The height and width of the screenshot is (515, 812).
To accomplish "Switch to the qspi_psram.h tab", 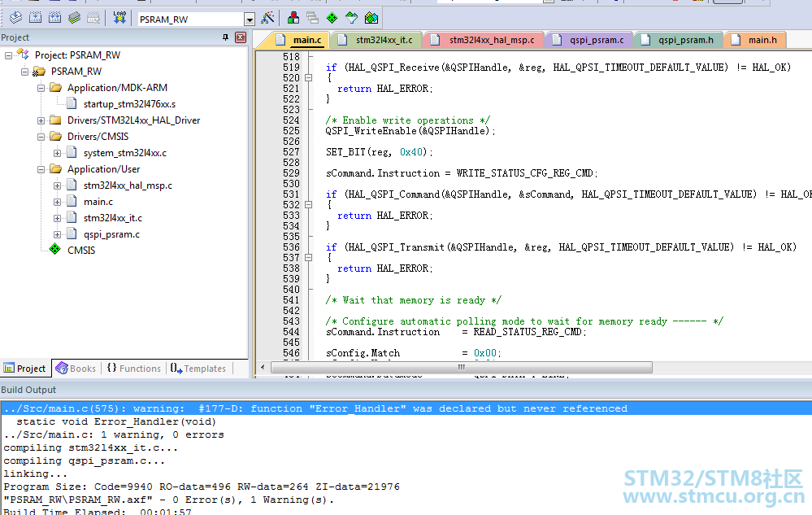I will (679, 40).
